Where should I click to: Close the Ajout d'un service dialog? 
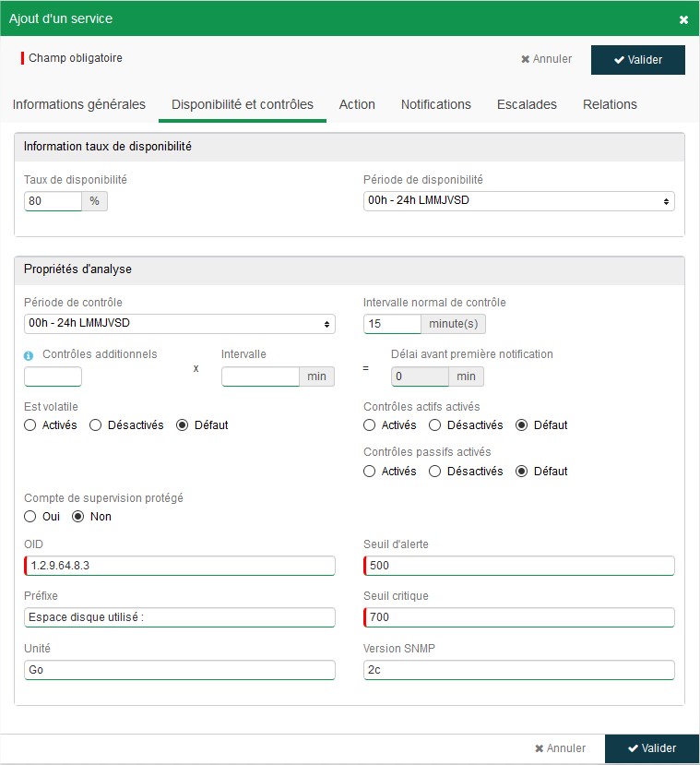pyautogui.click(x=683, y=19)
